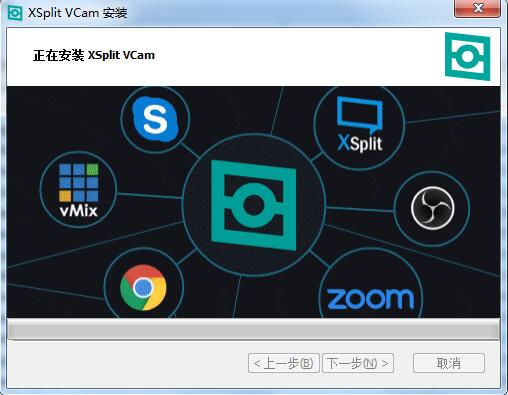Image resolution: width=508 pixels, height=395 pixels.
Task: Click the 上一步(B) back button
Action: pyautogui.click(x=284, y=363)
